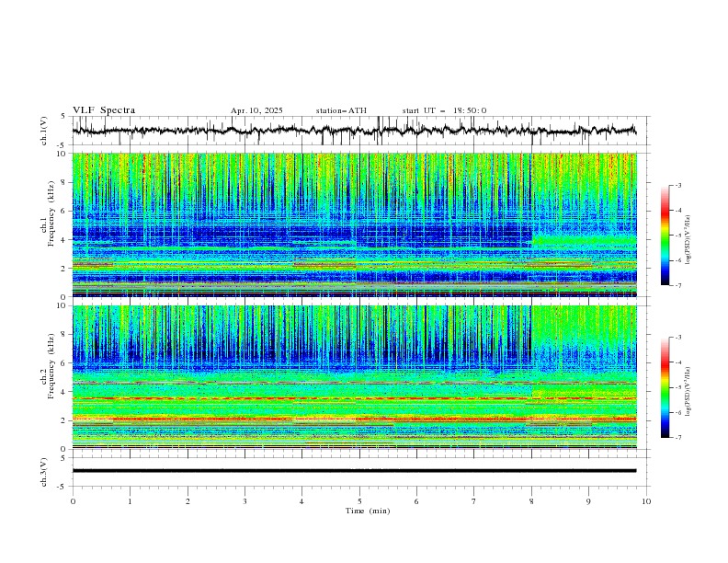The height and width of the screenshot is (563, 728).
Task: Click time axis tick label "7"
Action: [474, 501]
